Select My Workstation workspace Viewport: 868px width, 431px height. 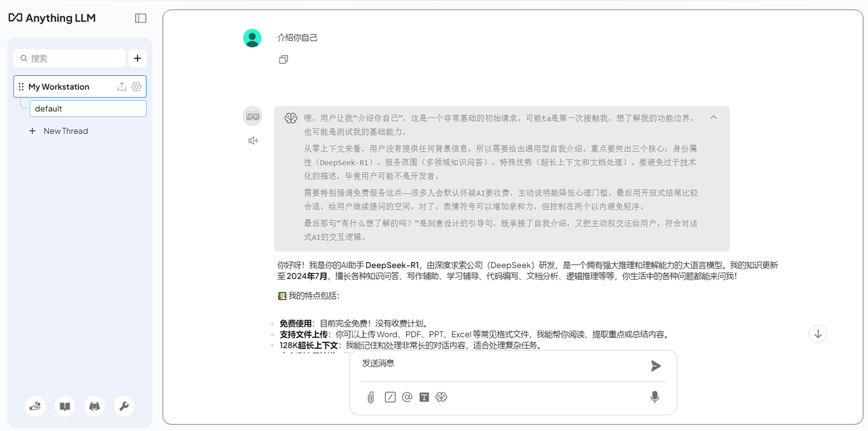click(x=80, y=87)
